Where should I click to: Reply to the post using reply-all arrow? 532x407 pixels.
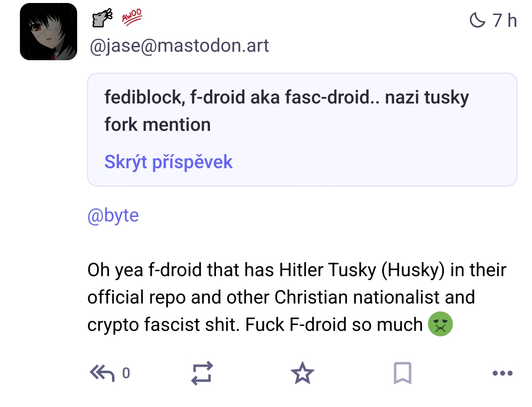click(x=102, y=373)
